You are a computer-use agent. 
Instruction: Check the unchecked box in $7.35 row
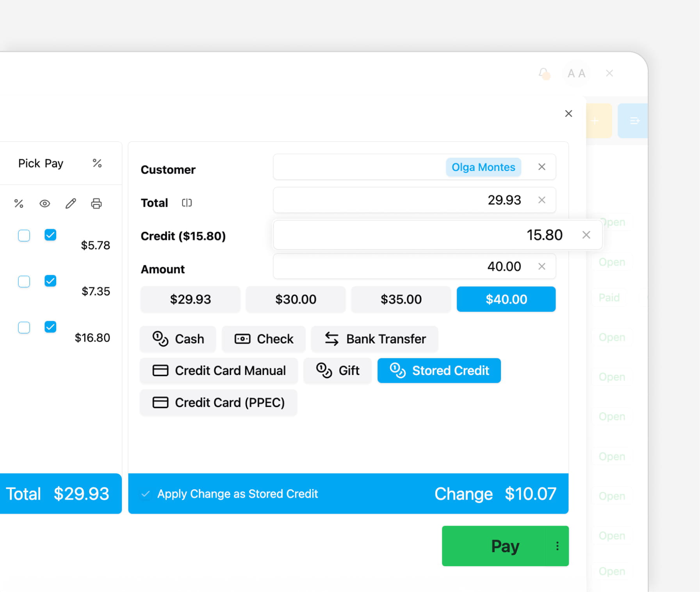[x=24, y=281]
